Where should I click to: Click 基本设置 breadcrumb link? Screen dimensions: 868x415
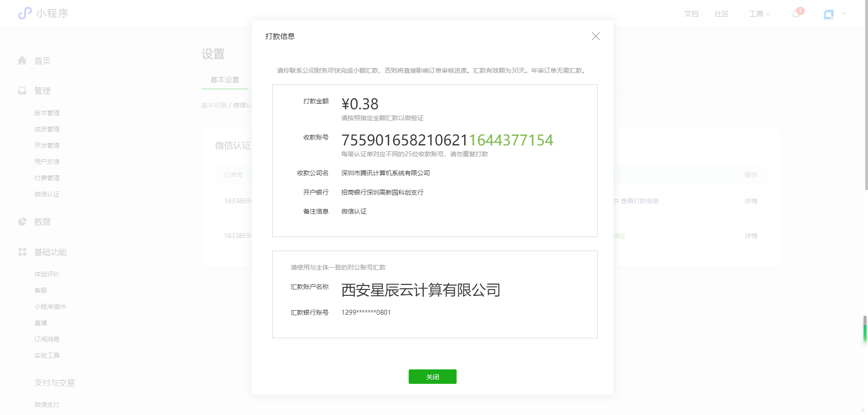point(214,105)
